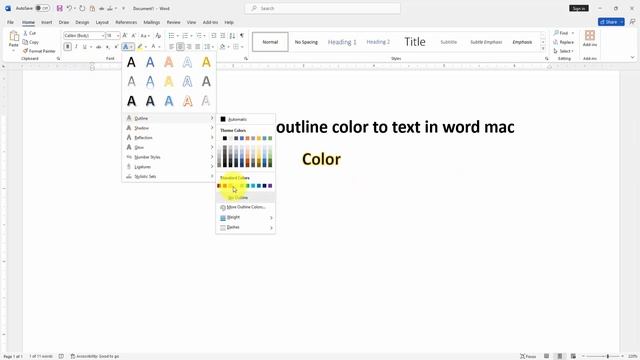The width and height of the screenshot is (640, 360).
Task: Open More Outline Colors dialog
Action: point(246,207)
